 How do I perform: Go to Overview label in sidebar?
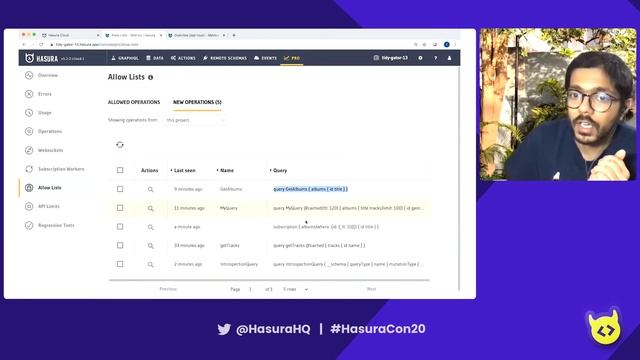click(48, 75)
